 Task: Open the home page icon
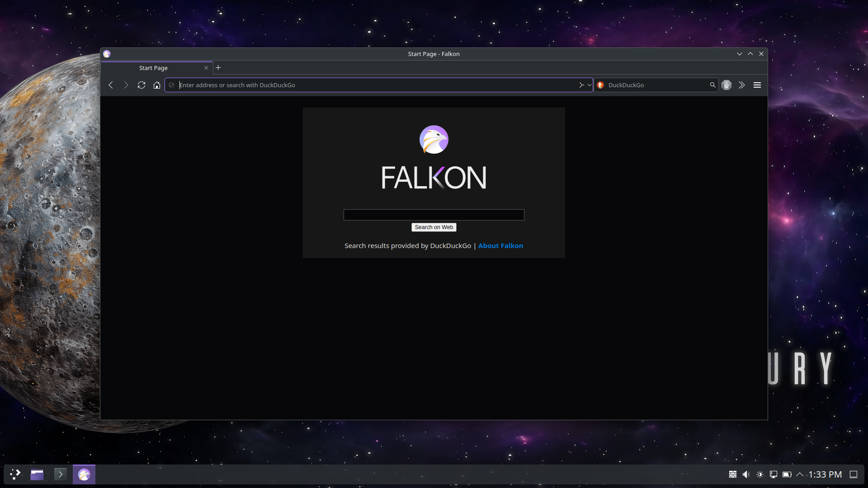coord(157,85)
